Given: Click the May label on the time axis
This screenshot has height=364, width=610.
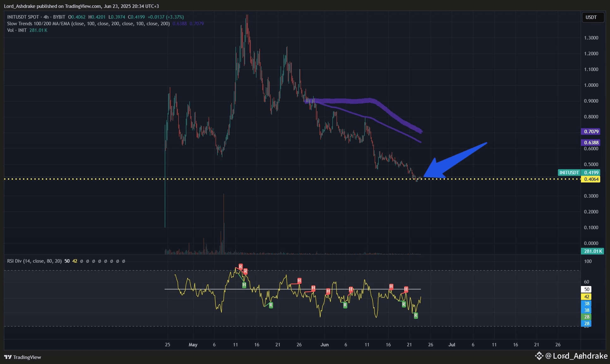Looking at the screenshot, I should coord(193,345).
